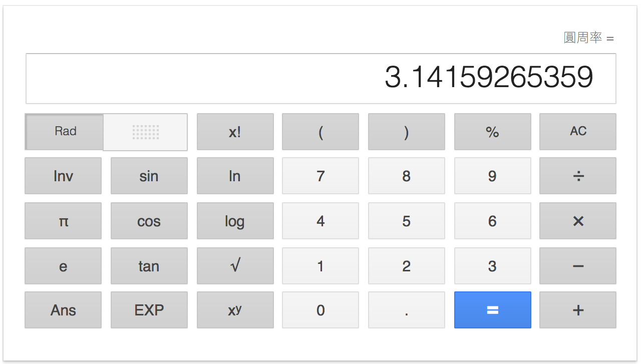Switch angle mode to Rad
642x364 pixels.
pyautogui.click(x=65, y=132)
